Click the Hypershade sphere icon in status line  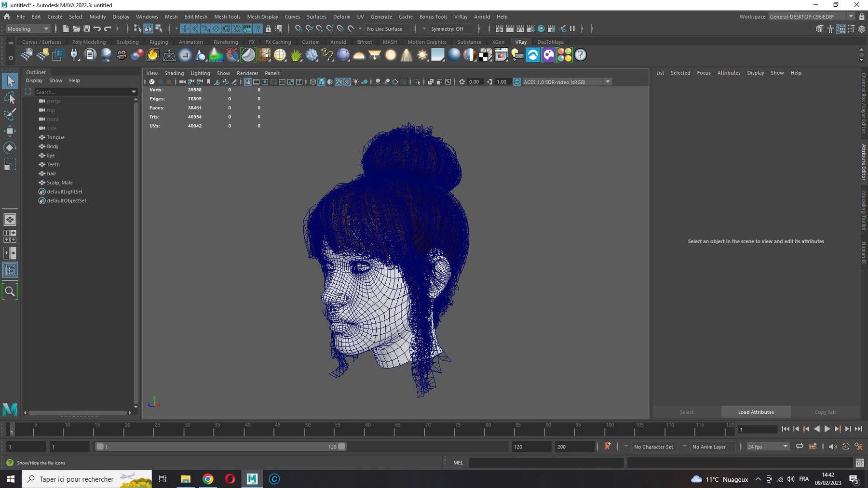pyautogui.click(x=541, y=29)
